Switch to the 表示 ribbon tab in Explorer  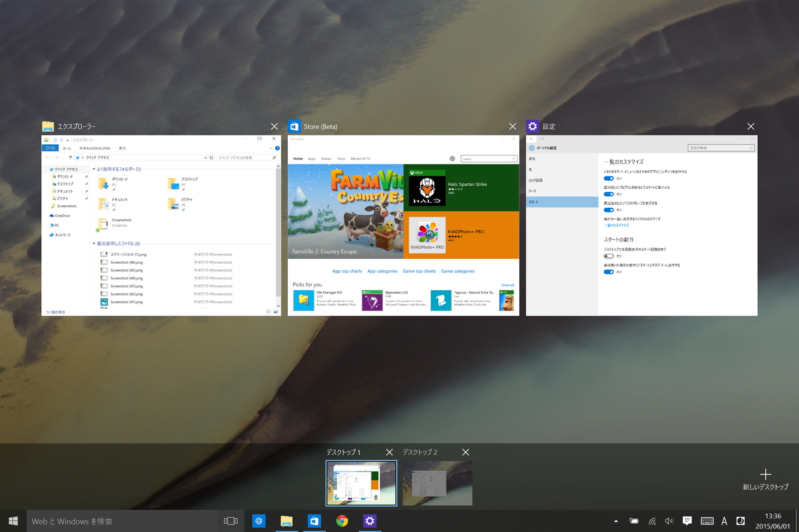(x=122, y=148)
